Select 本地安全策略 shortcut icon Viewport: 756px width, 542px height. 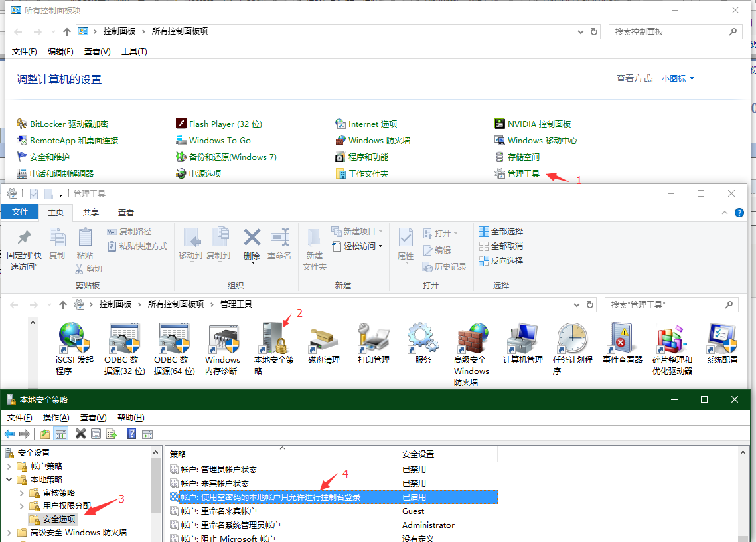pyautogui.click(x=274, y=349)
